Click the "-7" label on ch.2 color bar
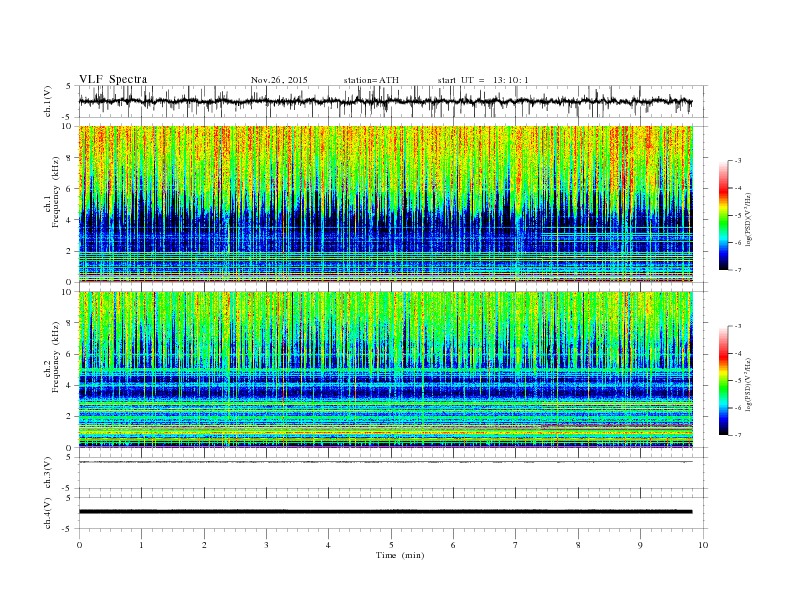 click(x=738, y=435)
